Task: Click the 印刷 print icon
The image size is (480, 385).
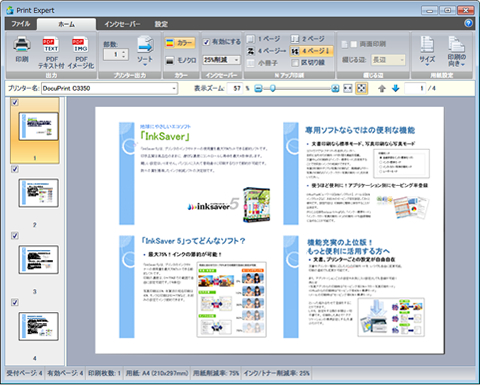Action: coord(22,50)
